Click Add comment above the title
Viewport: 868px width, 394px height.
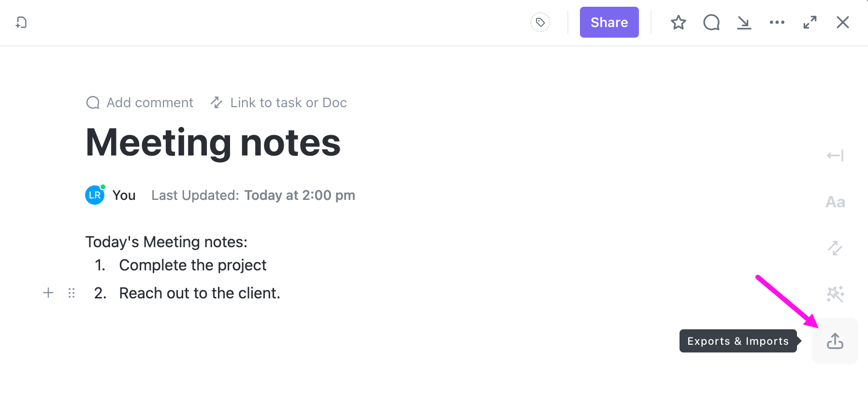(x=140, y=102)
